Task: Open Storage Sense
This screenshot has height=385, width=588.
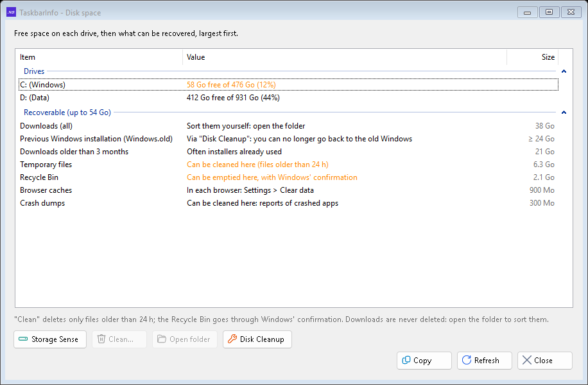Action: pyautogui.click(x=50, y=339)
